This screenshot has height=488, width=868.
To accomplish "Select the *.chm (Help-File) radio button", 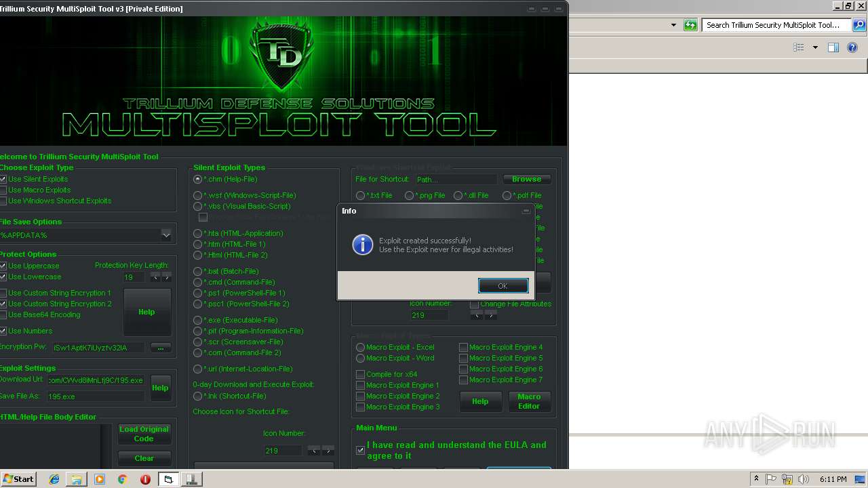I will point(198,179).
